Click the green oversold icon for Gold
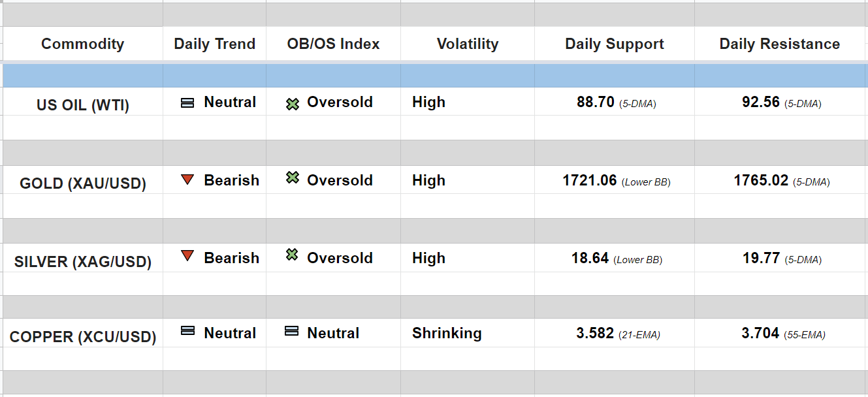Screen dimensions: 868x397 coord(293,178)
